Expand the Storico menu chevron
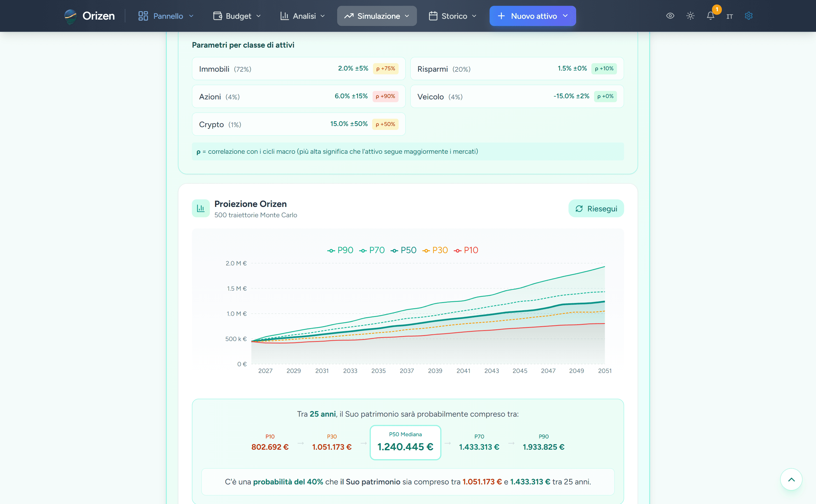 [x=474, y=16]
